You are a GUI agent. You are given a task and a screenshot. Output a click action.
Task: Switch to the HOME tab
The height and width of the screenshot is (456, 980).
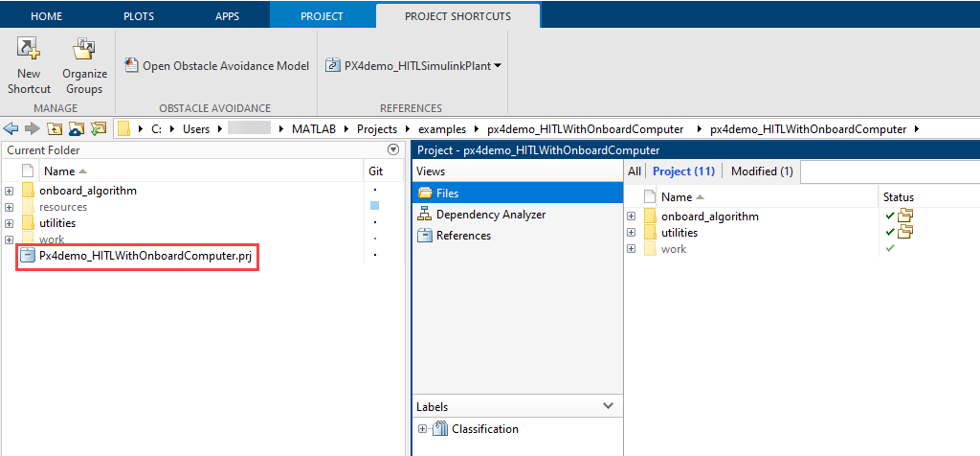tap(47, 16)
